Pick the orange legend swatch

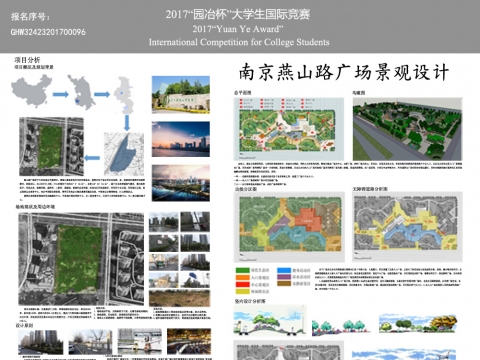(x=242, y=277)
